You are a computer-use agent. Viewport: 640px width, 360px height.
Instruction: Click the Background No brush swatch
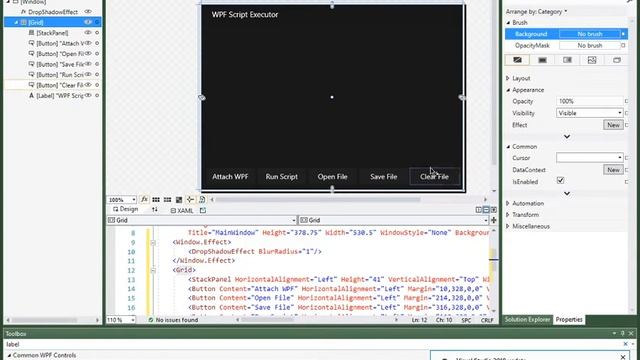coord(589,34)
